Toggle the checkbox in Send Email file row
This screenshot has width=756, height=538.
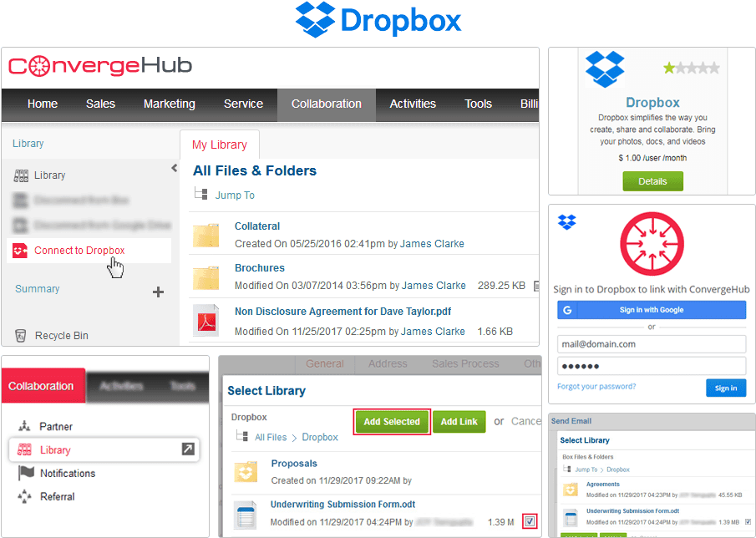[x=748, y=521]
